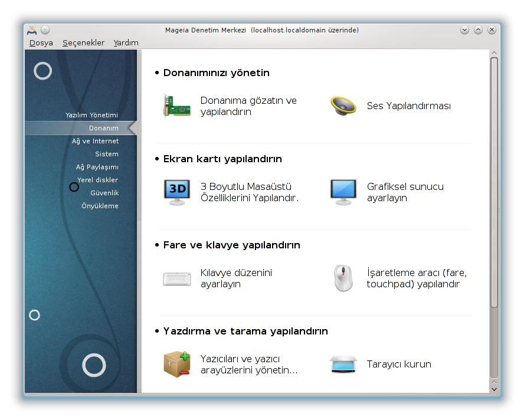
Task: Close the Mageia Denetim Merkezi window
Action: point(492,30)
